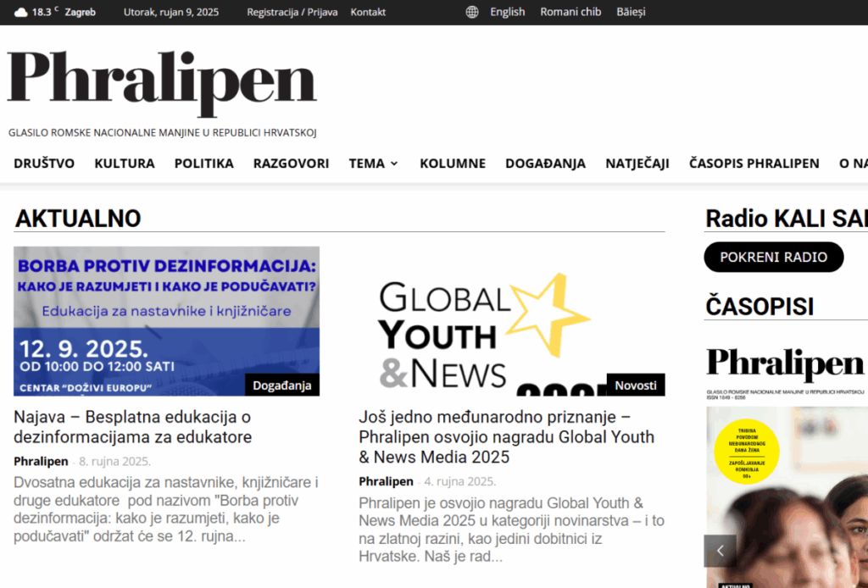Open article "Još jedno međunarodno priznanje"
Viewport: 868px width, 588px height.
click(x=507, y=437)
